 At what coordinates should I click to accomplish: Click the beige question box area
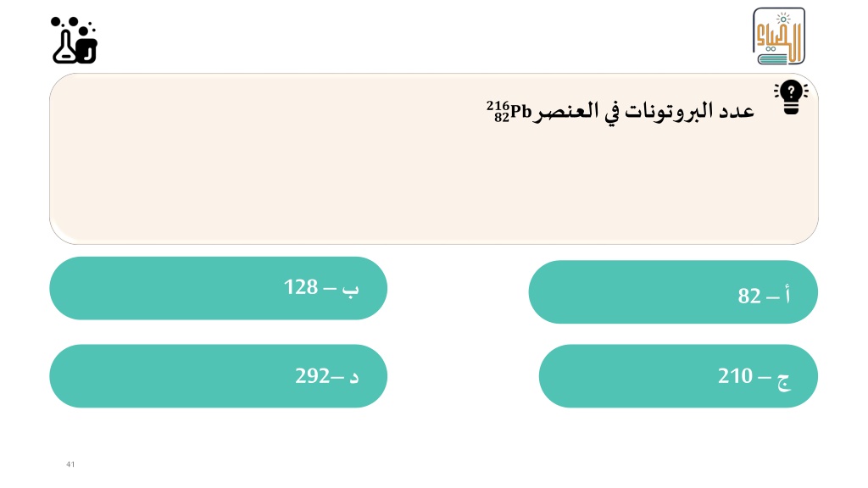[x=433, y=158]
